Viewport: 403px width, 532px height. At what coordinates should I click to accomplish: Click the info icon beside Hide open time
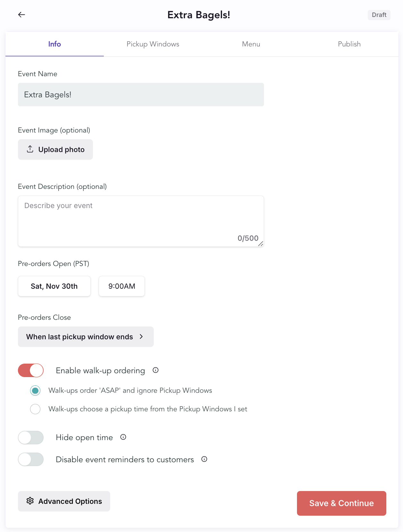[x=123, y=437]
